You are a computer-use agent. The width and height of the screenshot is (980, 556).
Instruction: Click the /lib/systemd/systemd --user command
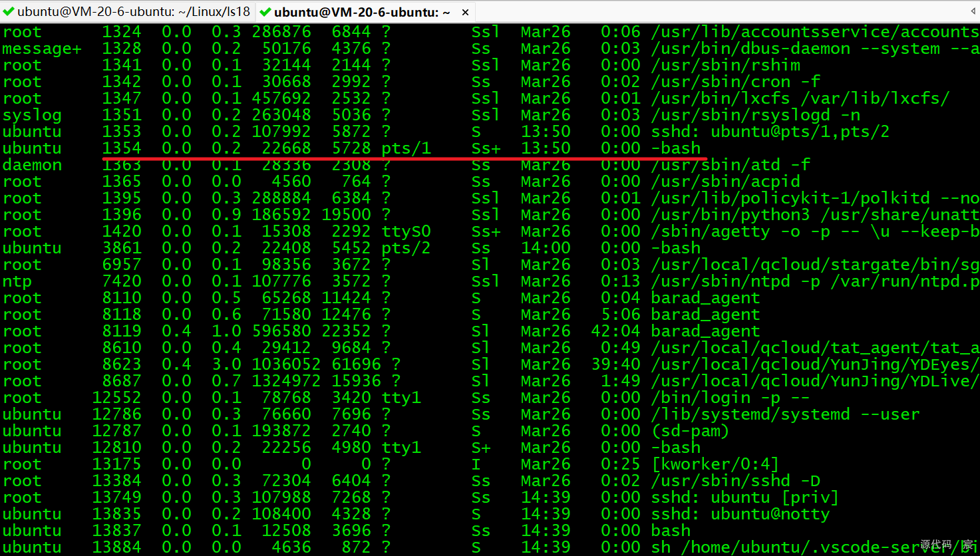[786, 414]
